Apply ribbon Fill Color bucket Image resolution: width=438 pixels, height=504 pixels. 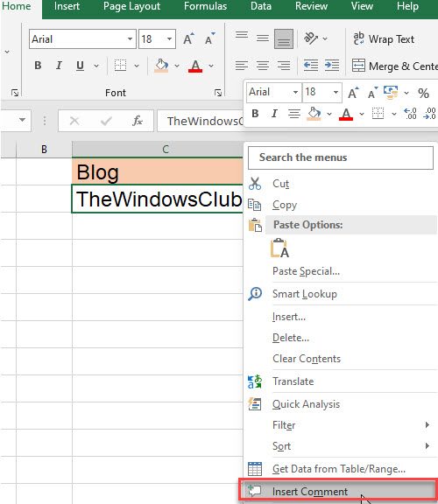coord(161,66)
